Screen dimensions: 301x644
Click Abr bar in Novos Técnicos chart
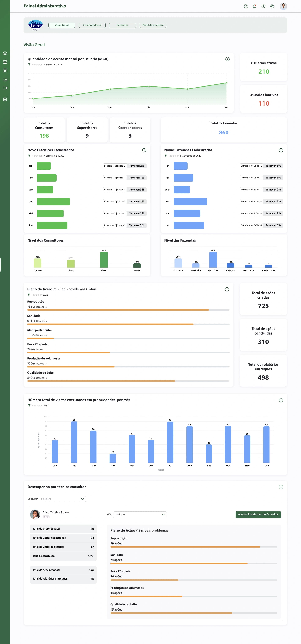54,201
